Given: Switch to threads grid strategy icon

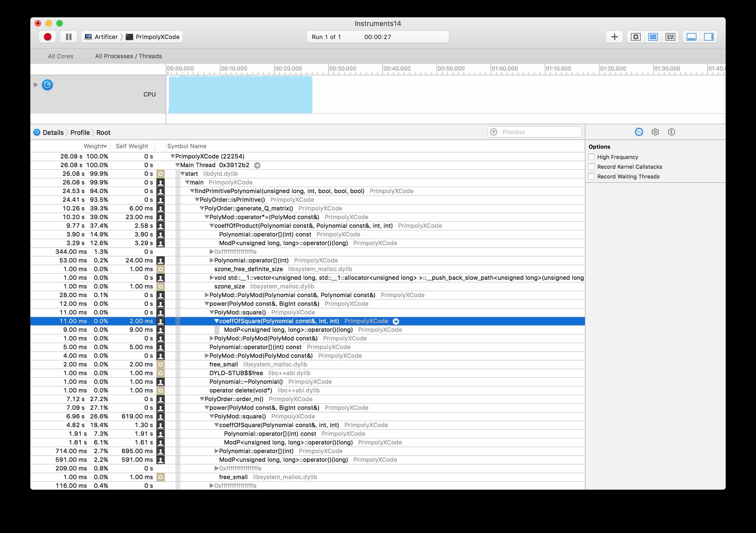Looking at the screenshot, I should [x=670, y=37].
